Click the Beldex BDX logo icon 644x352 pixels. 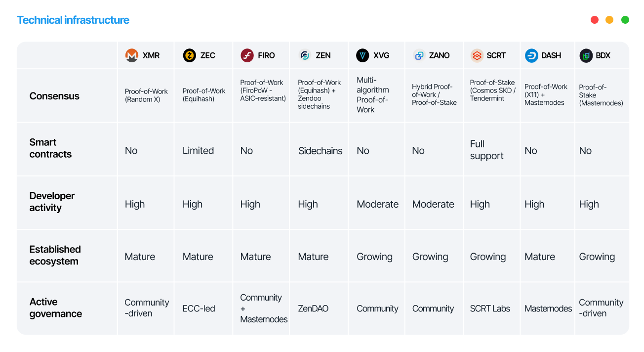coord(586,55)
